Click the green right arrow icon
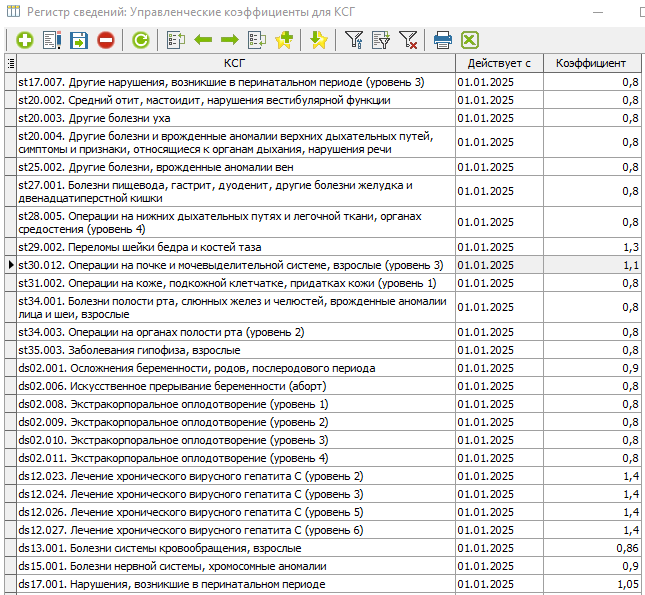Image resolution: width=645 pixels, height=595 pixels. click(x=229, y=40)
